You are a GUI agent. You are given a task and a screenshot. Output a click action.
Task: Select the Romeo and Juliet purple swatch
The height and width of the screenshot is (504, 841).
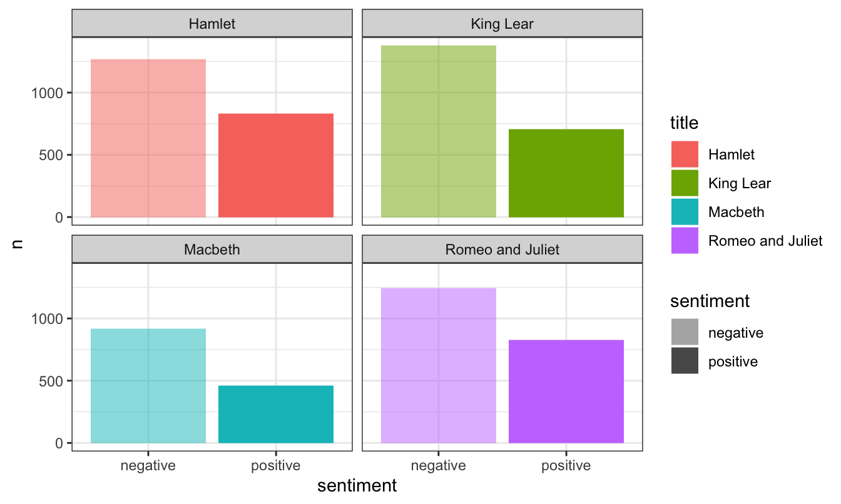tap(684, 241)
